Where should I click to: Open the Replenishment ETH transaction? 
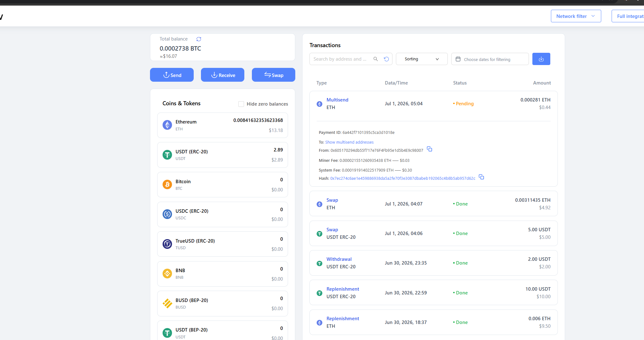343,318
